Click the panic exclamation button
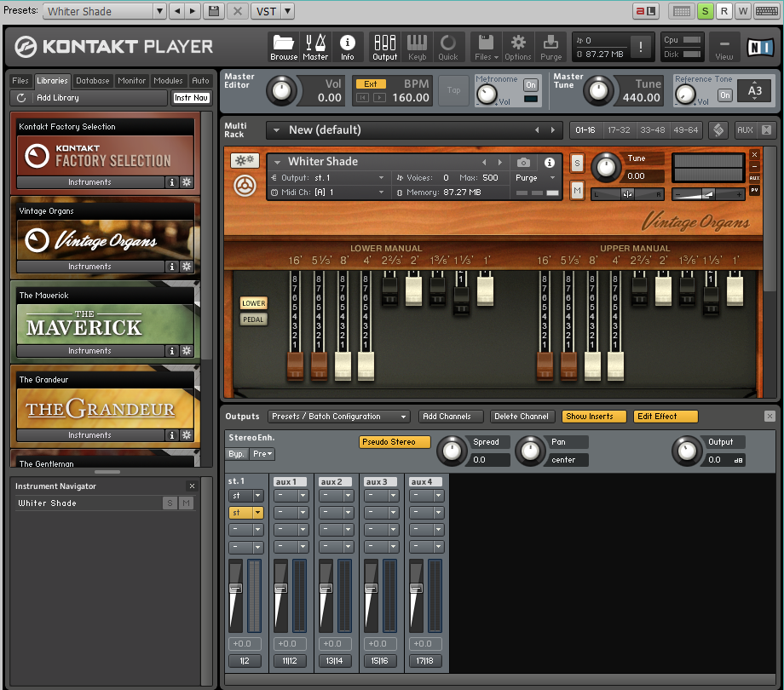 click(x=641, y=47)
